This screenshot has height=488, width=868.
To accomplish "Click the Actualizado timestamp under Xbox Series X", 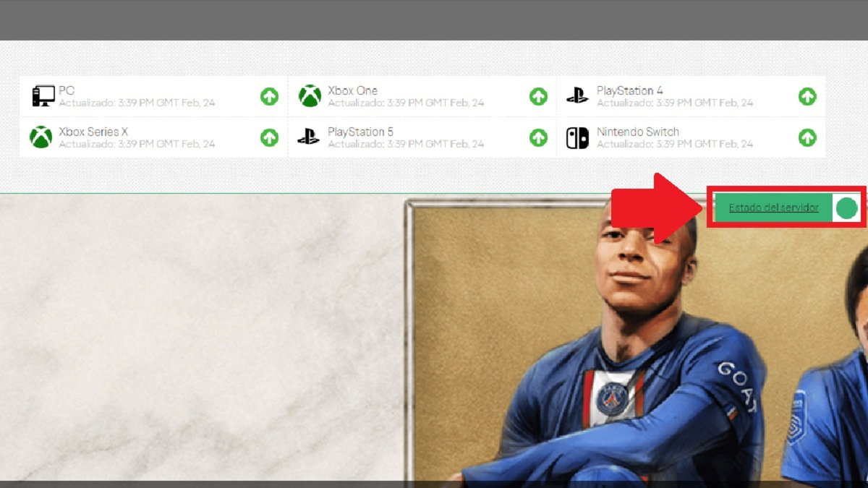I will tap(137, 144).
